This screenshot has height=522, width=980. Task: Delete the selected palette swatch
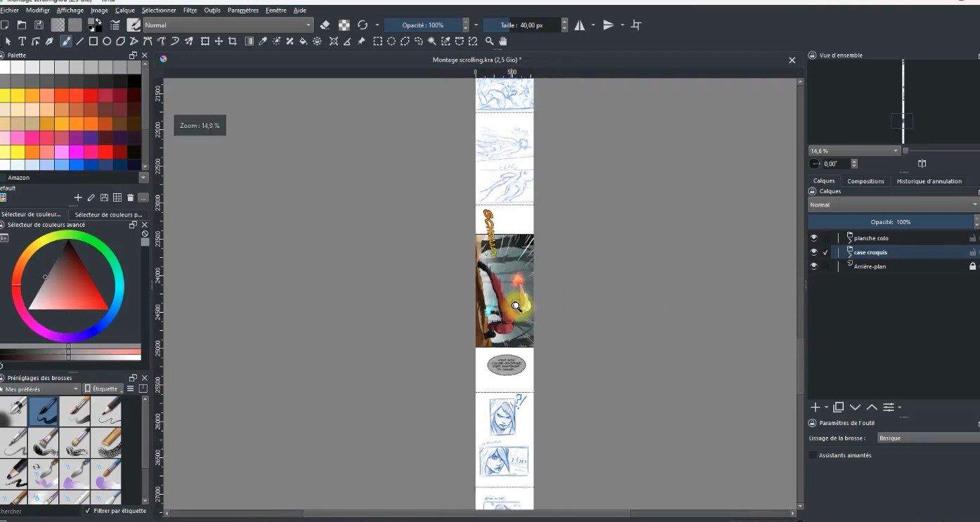pyautogui.click(x=130, y=197)
